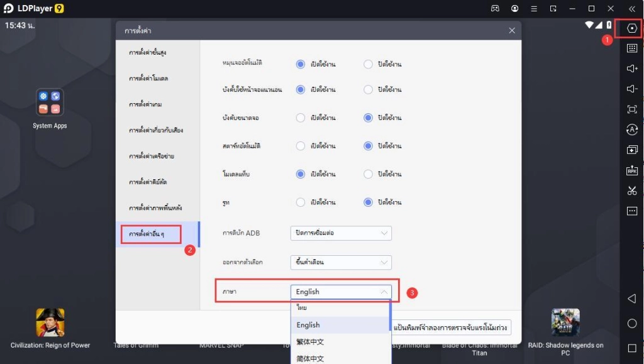Open the System Apps folder
This screenshot has width=644, height=364.
(50, 102)
